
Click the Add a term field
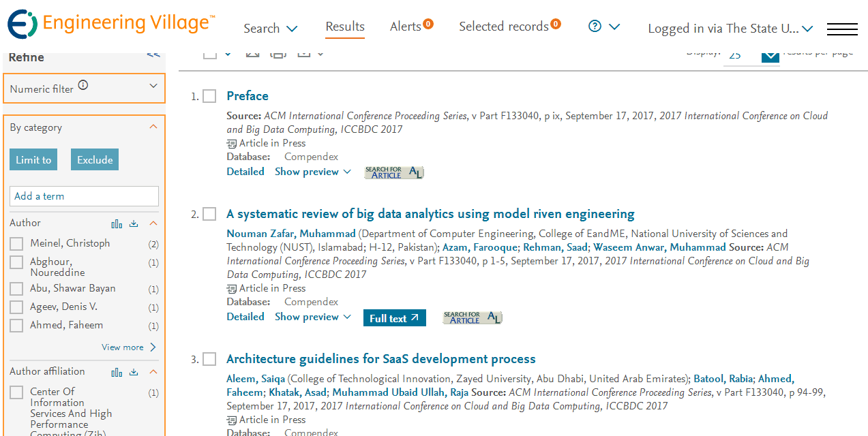pyautogui.click(x=85, y=196)
